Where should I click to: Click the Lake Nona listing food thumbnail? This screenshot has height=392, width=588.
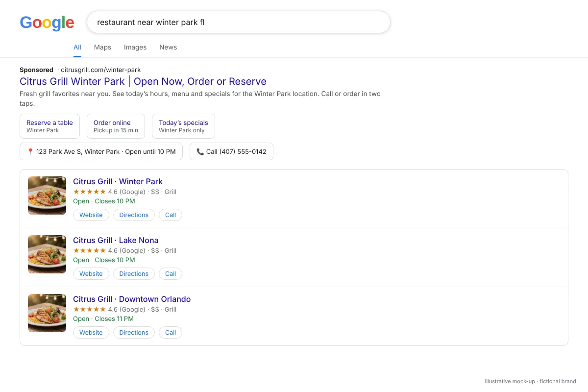(47, 254)
